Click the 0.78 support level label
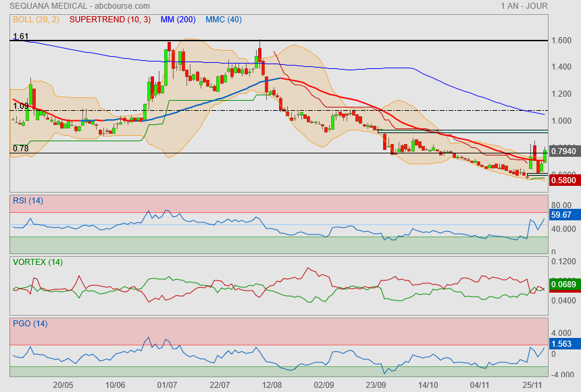581x392 pixels. click(20, 149)
